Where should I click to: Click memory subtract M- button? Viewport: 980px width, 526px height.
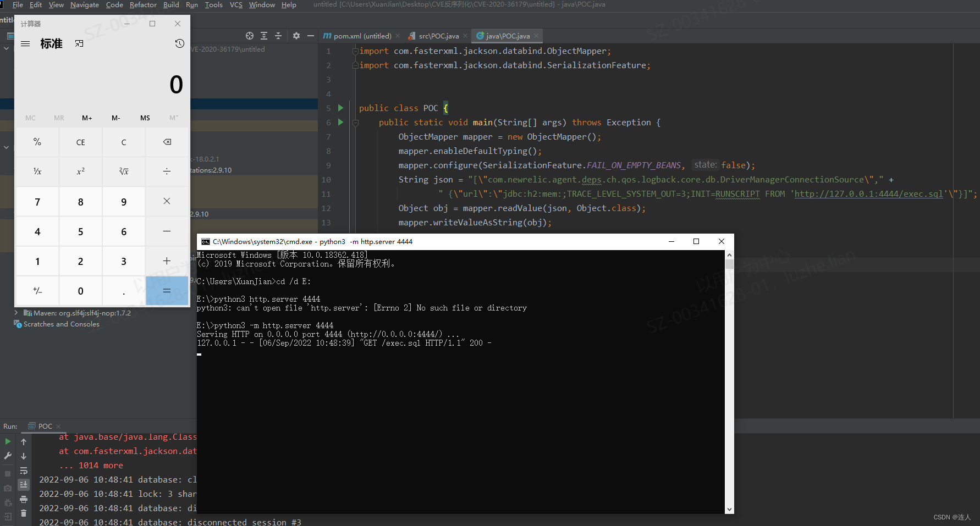tap(116, 118)
